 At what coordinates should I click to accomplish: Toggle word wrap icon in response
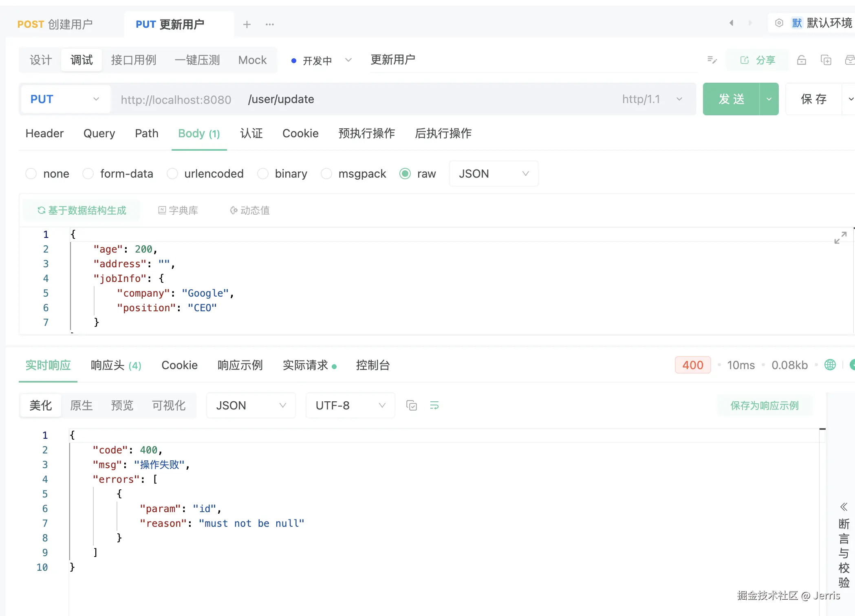(434, 405)
